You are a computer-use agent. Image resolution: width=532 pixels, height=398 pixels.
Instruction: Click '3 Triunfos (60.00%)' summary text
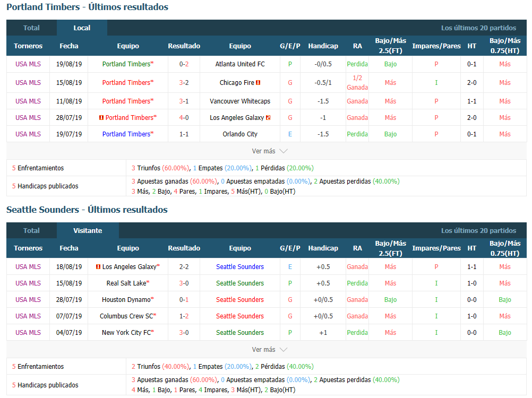pos(160,168)
